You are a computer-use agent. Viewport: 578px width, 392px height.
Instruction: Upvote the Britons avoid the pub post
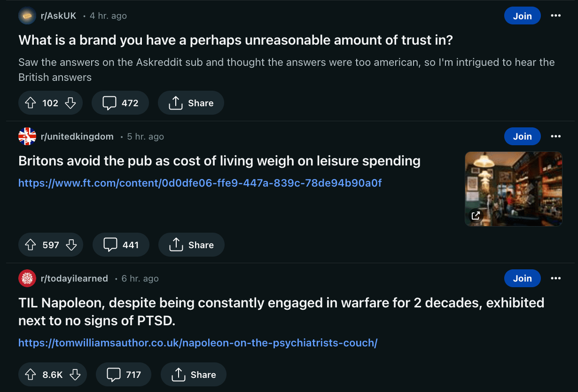coord(31,245)
